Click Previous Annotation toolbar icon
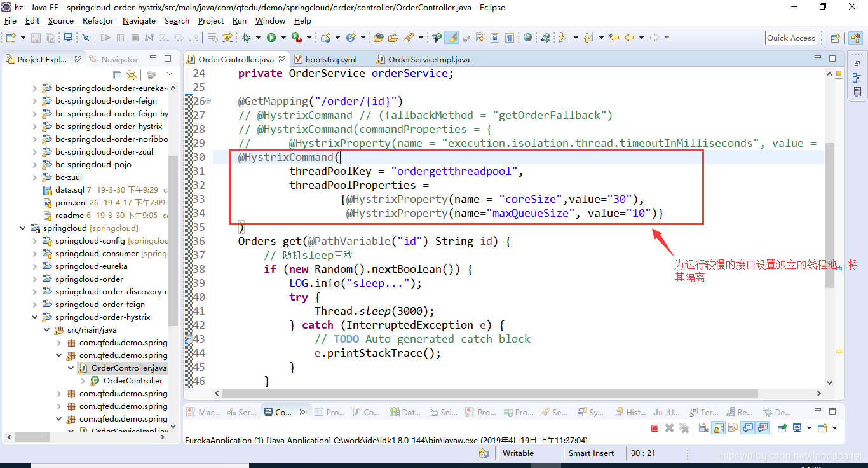The height and width of the screenshot is (468, 868). coord(588,38)
